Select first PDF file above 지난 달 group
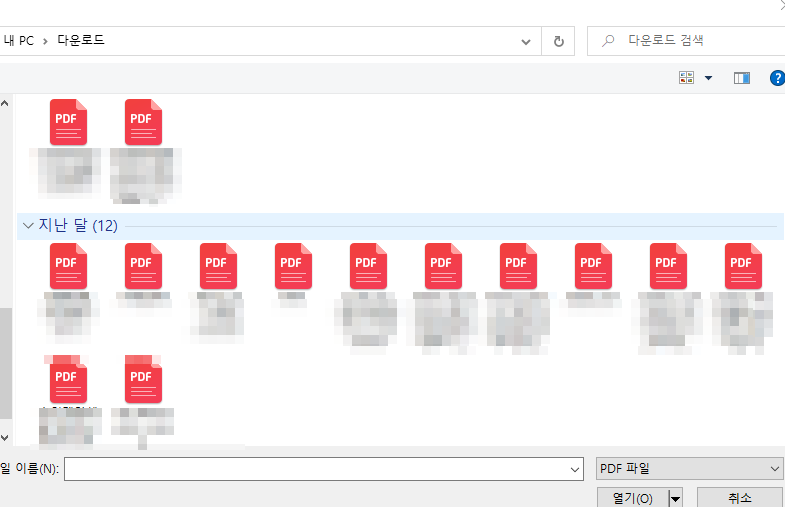The width and height of the screenshot is (785, 507). (x=68, y=122)
